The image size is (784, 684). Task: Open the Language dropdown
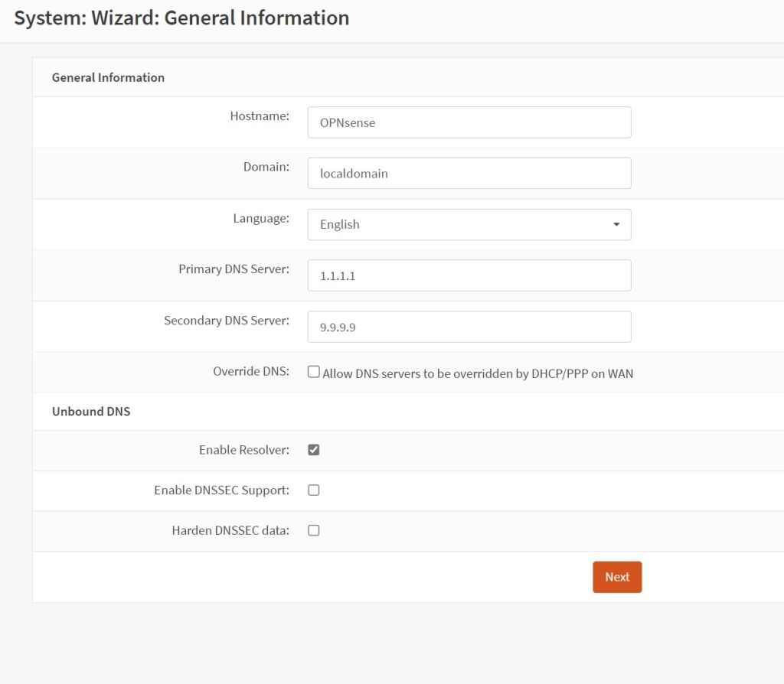(x=469, y=224)
